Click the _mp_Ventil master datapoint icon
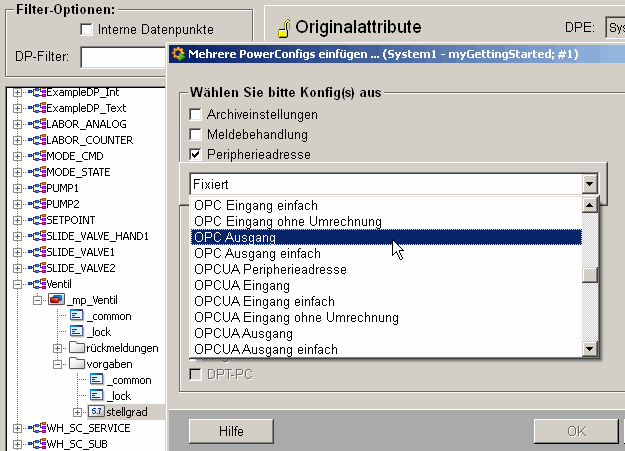625x451 pixels. pos(57,300)
